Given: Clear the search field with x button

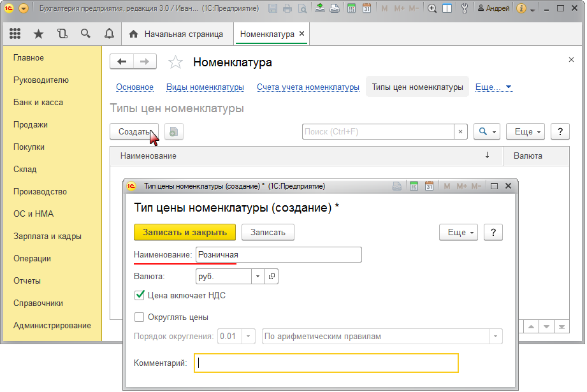Looking at the screenshot, I should coord(460,132).
